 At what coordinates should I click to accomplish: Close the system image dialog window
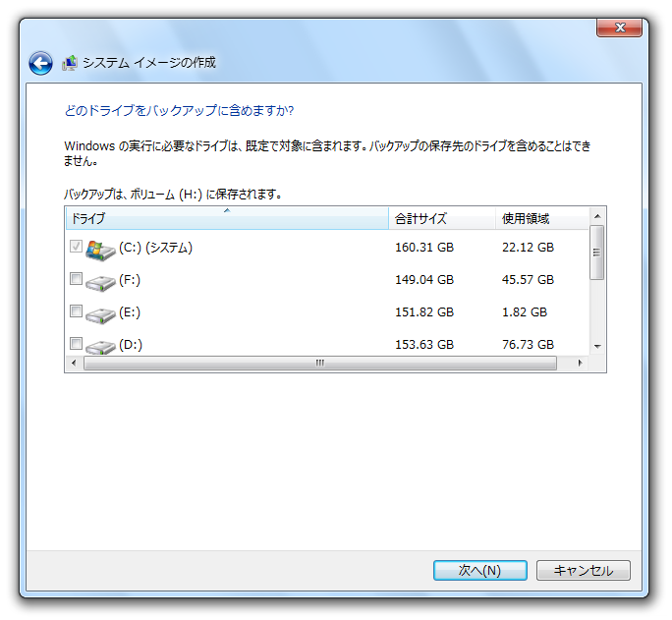(619, 28)
